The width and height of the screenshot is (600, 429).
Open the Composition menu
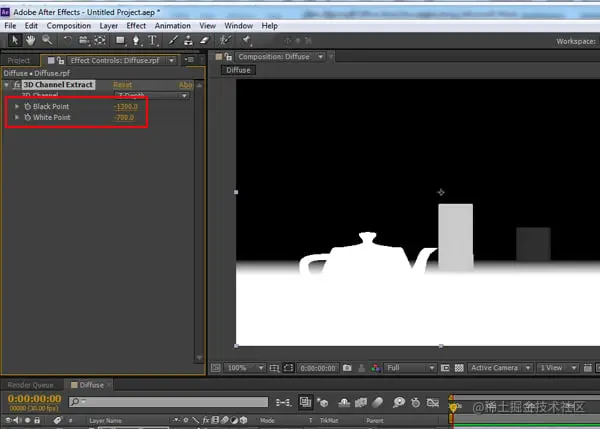pyautogui.click(x=69, y=26)
